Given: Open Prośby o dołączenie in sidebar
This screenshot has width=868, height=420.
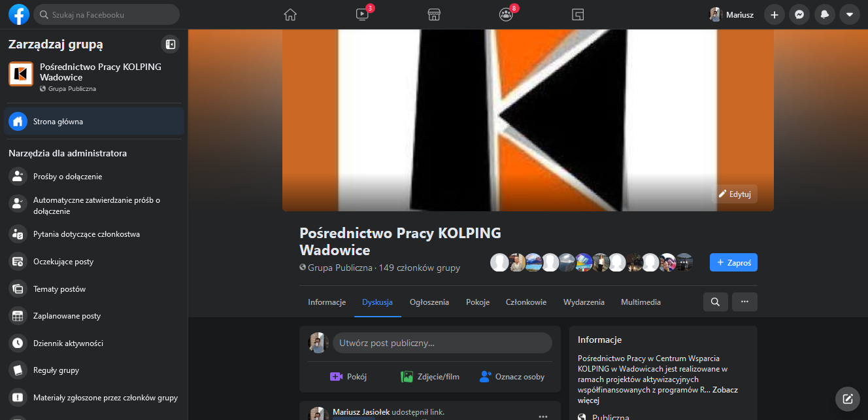Looking at the screenshot, I should pyautogui.click(x=67, y=177).
